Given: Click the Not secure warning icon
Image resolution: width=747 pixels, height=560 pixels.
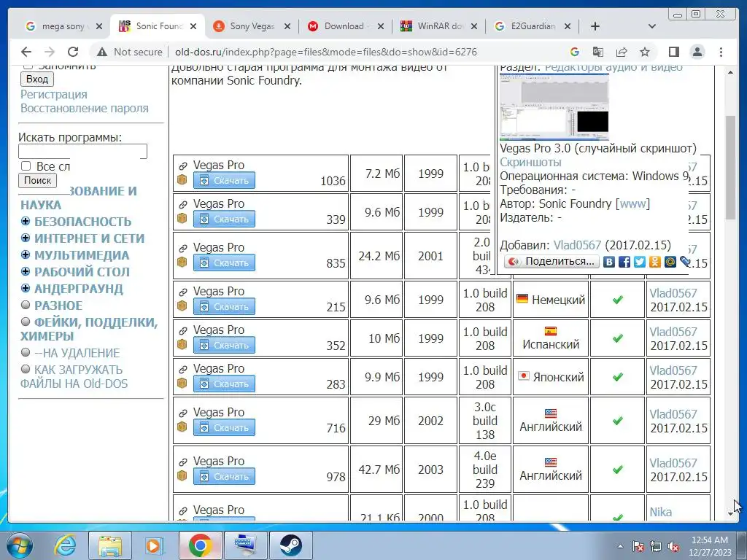Looking at the screenshot, I should [x=101, y=52].
